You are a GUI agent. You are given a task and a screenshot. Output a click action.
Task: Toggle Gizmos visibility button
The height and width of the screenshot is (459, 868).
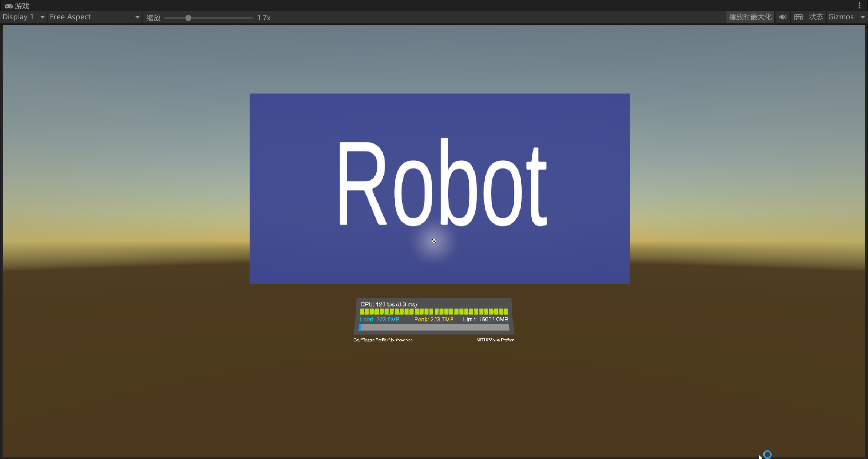(x=841, y=17)
